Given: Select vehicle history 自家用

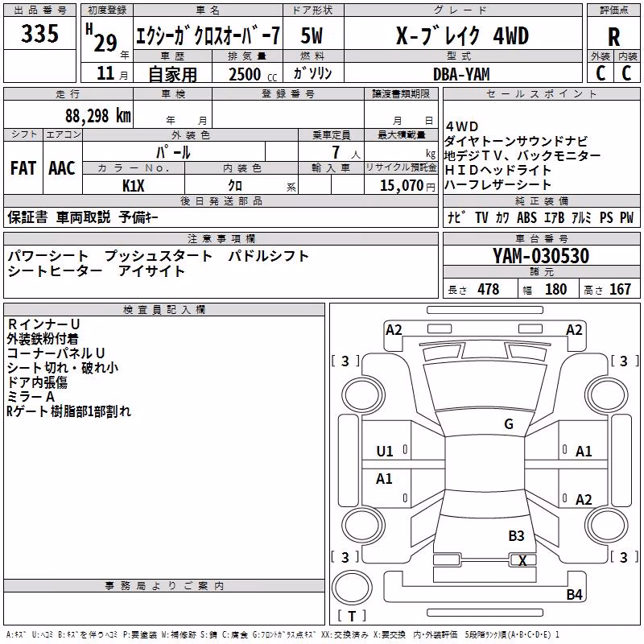Looking at the screenshot, I should coord(172,74).
